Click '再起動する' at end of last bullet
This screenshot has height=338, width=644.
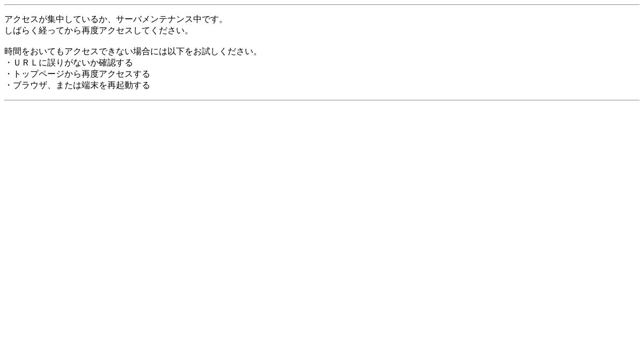[129, 85]
